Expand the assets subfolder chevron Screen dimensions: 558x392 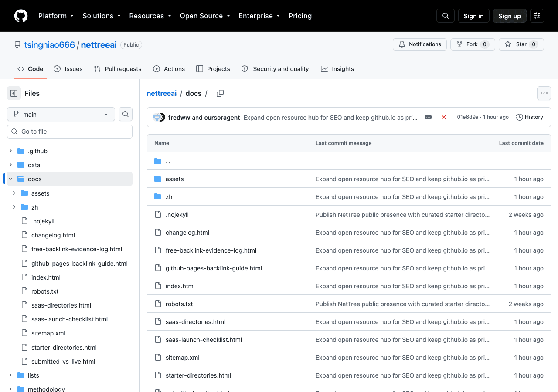(14, 193)
